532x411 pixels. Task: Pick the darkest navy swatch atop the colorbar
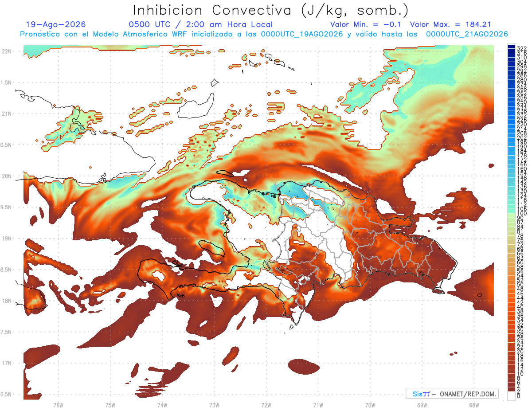[x=511, y=47]
